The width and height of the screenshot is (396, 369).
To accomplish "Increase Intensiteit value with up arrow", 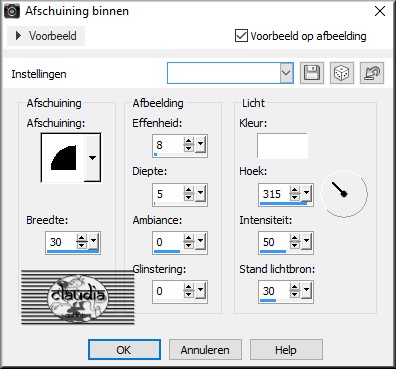I will point(295,238).
